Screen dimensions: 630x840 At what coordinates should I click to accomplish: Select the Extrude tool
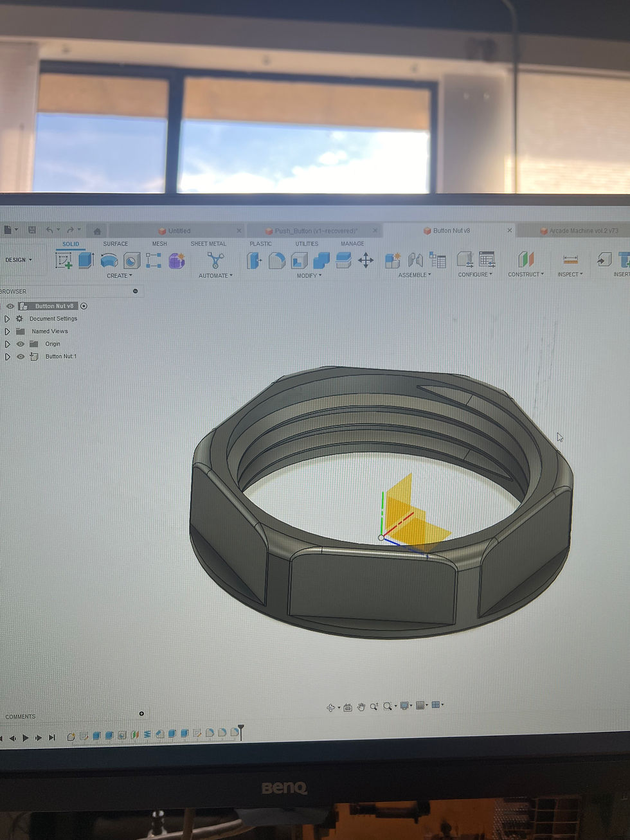coord(86,260)
